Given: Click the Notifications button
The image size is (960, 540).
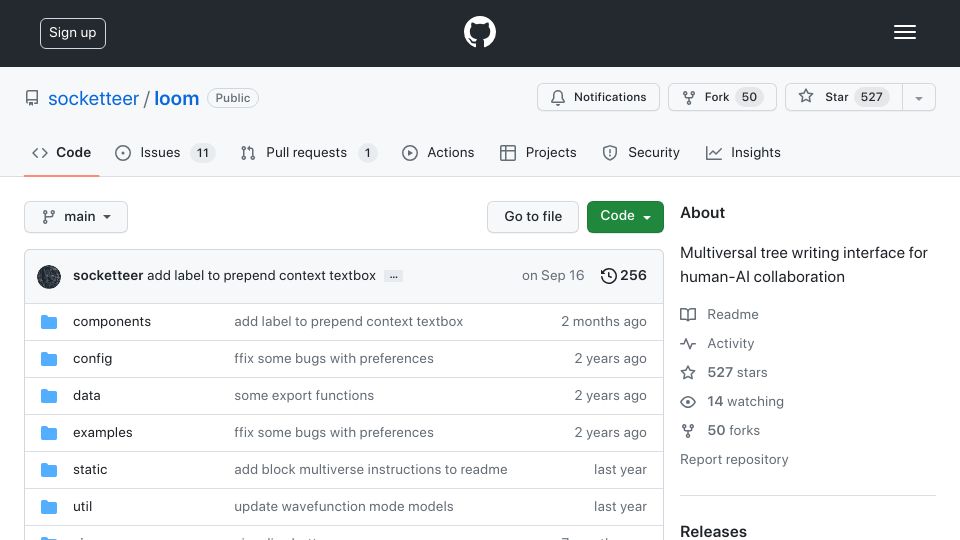Looking at the screenshot, I should point(598,97).
